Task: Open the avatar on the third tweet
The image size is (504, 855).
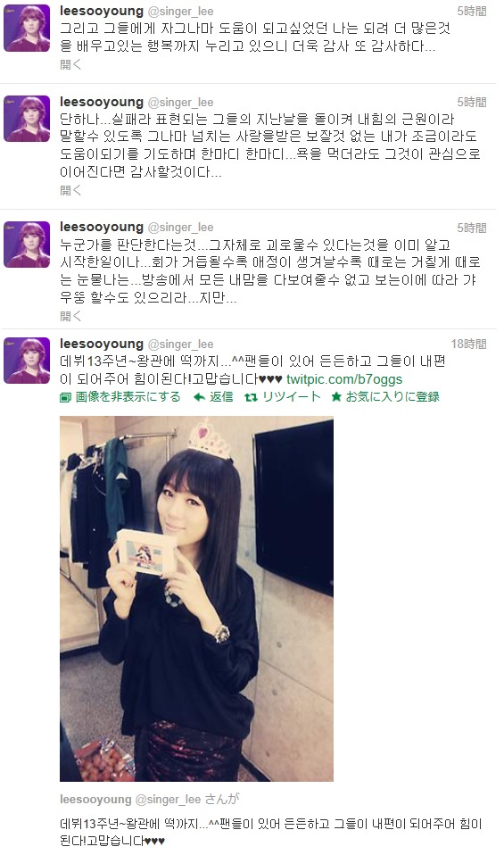Action: 27,245
